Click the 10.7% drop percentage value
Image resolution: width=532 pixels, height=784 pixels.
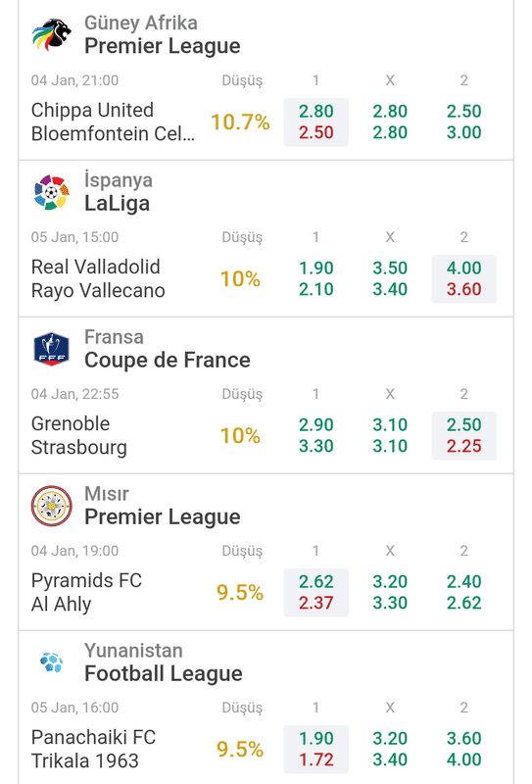[x=240, y=122]
